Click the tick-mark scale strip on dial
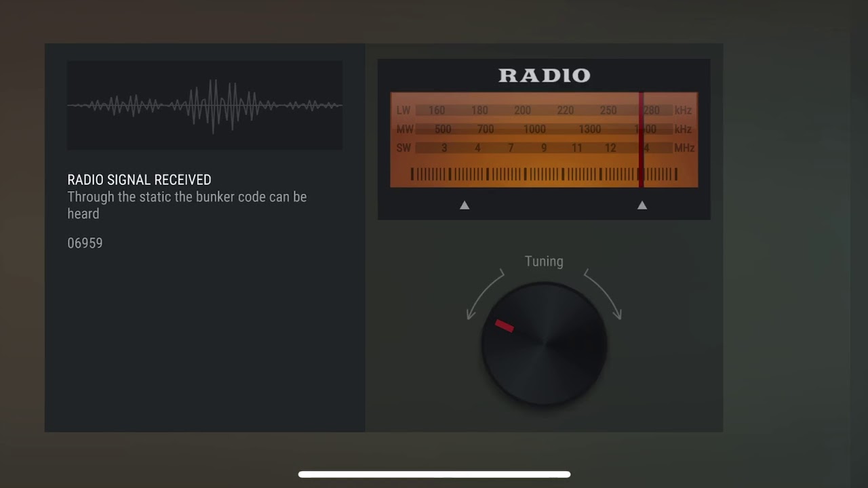Screen dimensions: 868x488 click(544, 174)
